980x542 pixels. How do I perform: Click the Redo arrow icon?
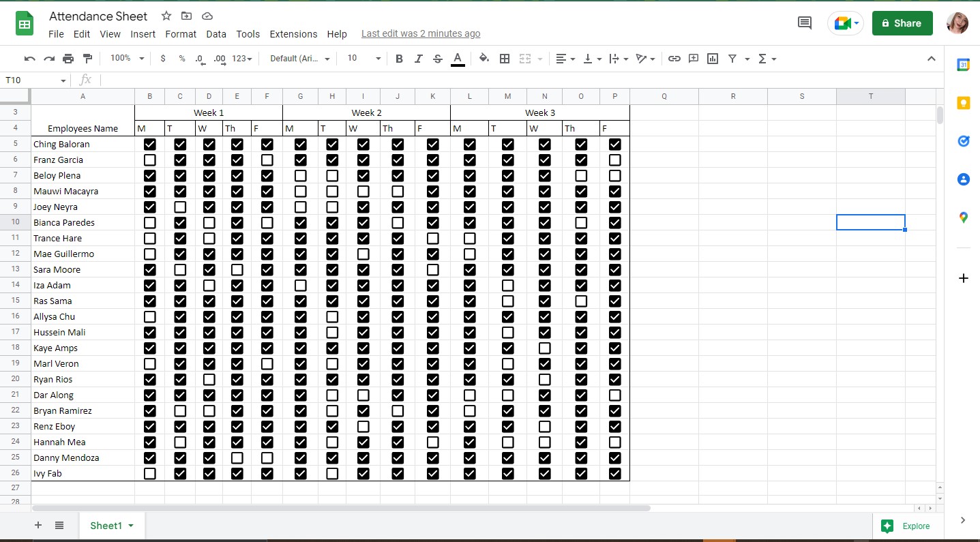click(x=49, y=59)
